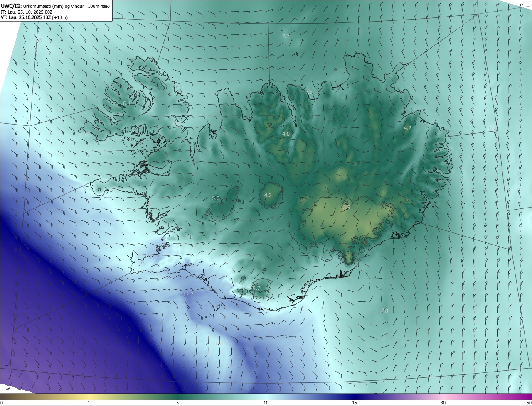
Task: Click the 2.9 value on the Vatnajökull glacier
Action: 347,207
